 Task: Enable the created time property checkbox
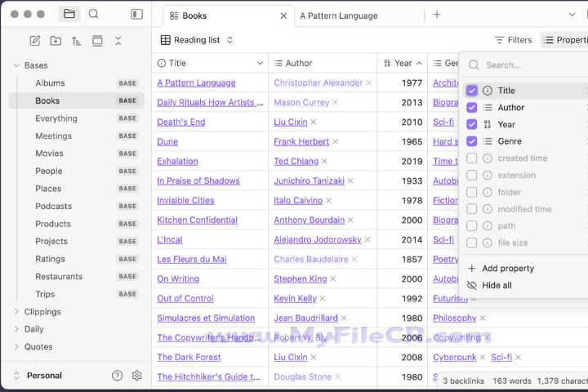472,158
